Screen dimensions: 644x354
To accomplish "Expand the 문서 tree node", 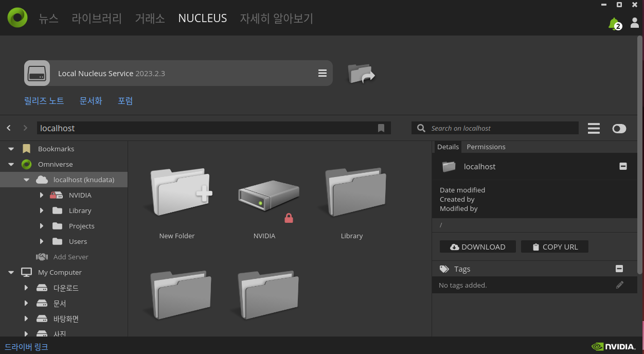I will pyautogui.click(x=26, y=303).
